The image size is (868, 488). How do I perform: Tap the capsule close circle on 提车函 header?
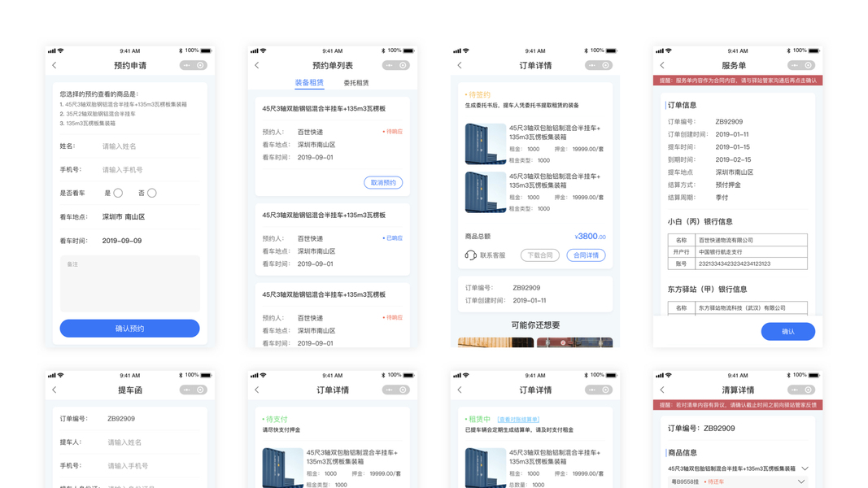tap(200, 390)
